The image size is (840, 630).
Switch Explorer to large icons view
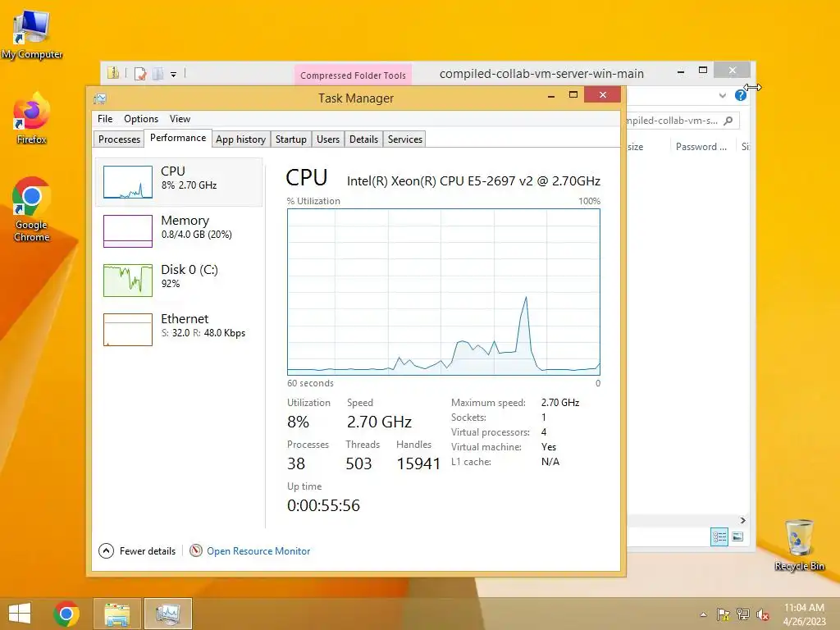click(737, 536)
